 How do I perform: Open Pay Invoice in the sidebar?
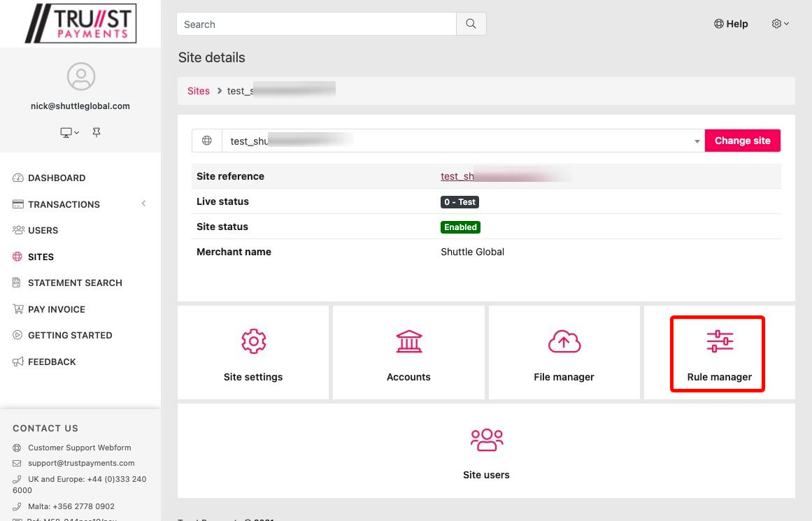[57, 309]
